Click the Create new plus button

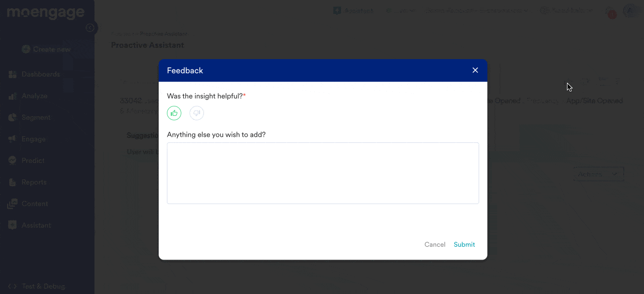26,49
